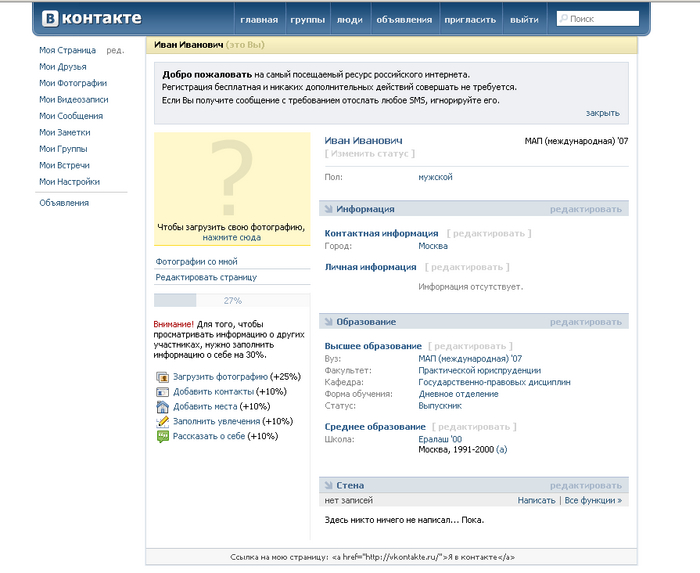Click Добавить контакты link
The image size is (700, 573).
(x=213, y=392)
